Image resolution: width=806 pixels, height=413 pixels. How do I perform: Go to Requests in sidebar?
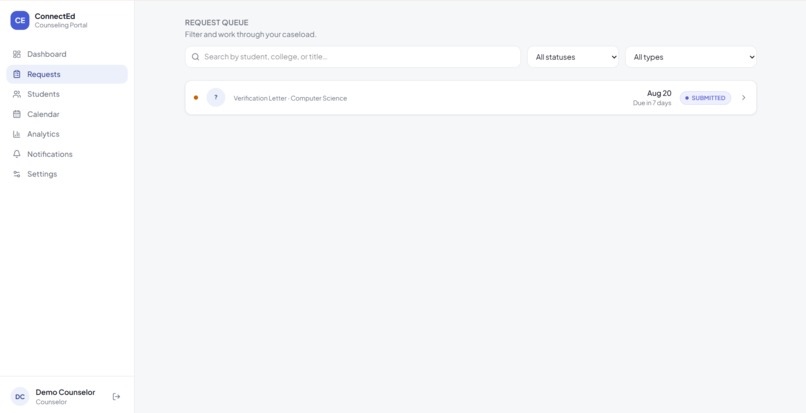tap(67, 74)
